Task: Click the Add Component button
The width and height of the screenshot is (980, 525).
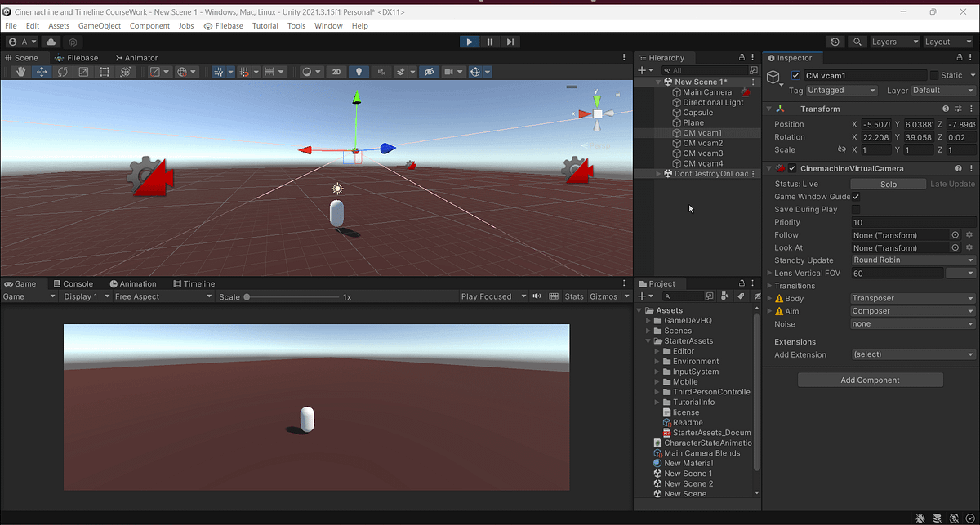Action: click(x=870, y=380)
